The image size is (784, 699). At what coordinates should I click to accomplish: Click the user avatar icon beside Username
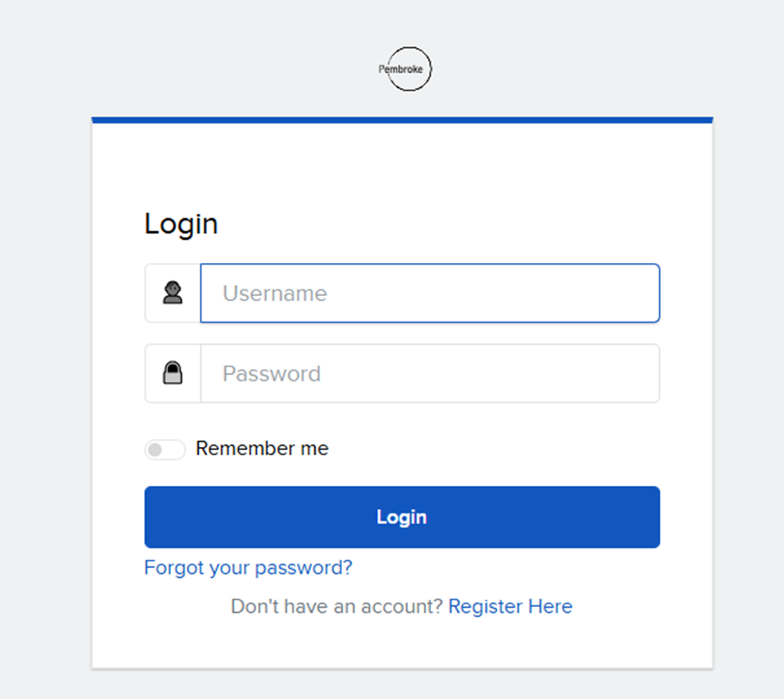pyautogui.click(x=172, y=293)
